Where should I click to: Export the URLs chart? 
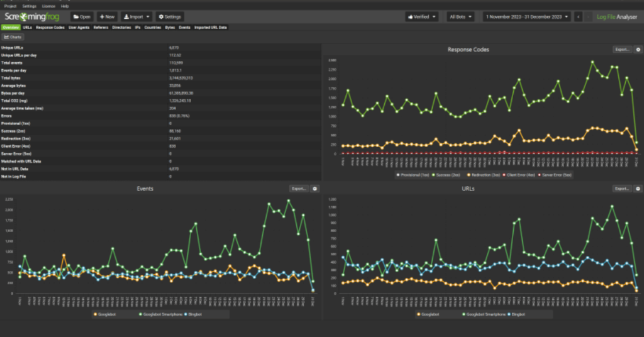(622, 189)
